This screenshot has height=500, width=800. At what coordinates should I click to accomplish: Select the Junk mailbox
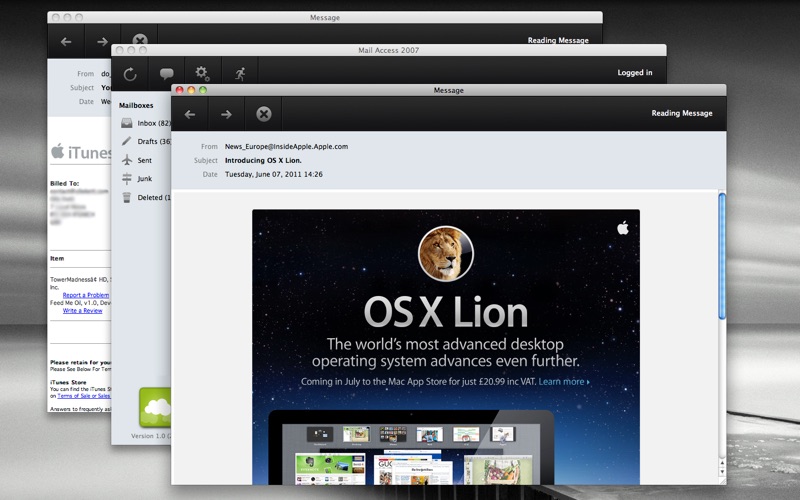point(145,178)
